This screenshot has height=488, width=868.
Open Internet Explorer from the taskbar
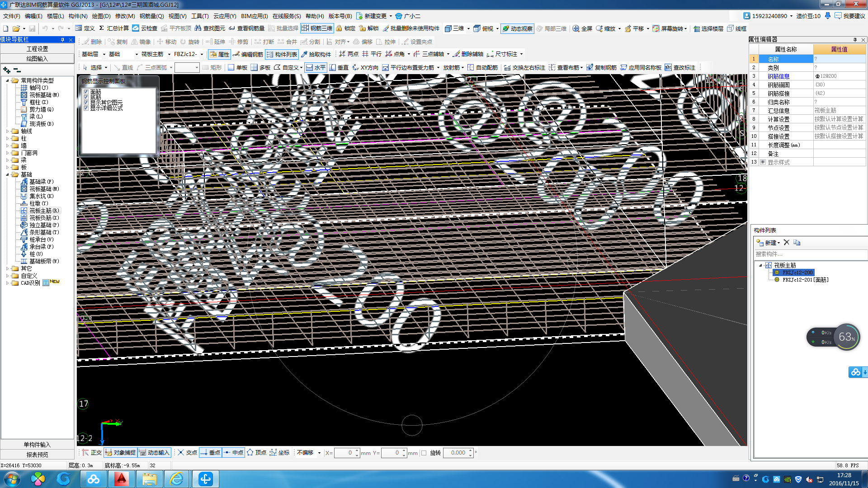176,479
